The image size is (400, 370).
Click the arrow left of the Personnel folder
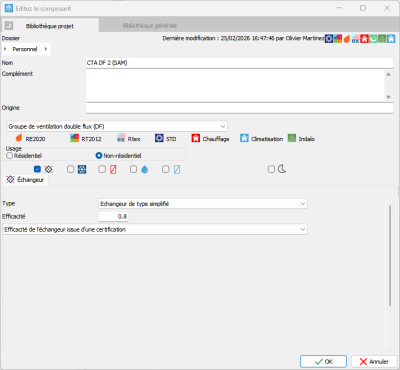5,49
